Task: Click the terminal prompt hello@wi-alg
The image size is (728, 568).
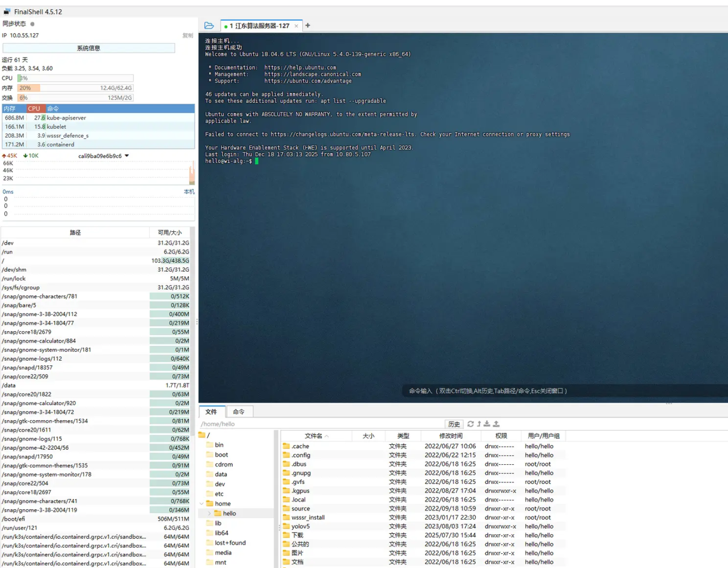Action: click(228, 161)
